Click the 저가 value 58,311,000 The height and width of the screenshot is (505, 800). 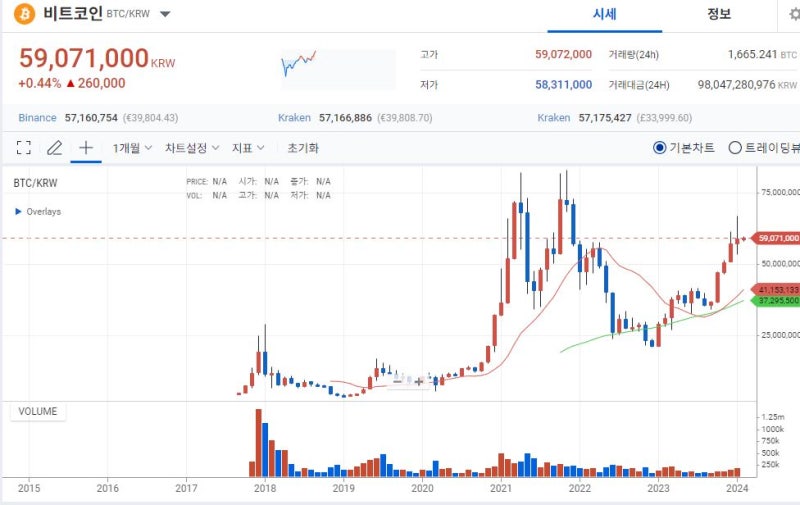pyautogui.click(x=563, y=85)
